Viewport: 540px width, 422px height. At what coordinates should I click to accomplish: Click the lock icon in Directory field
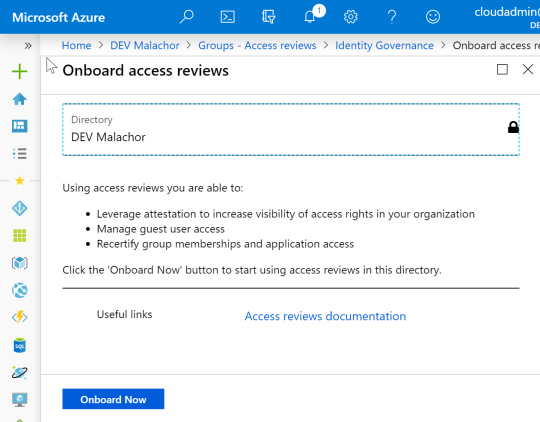(513, 127)
